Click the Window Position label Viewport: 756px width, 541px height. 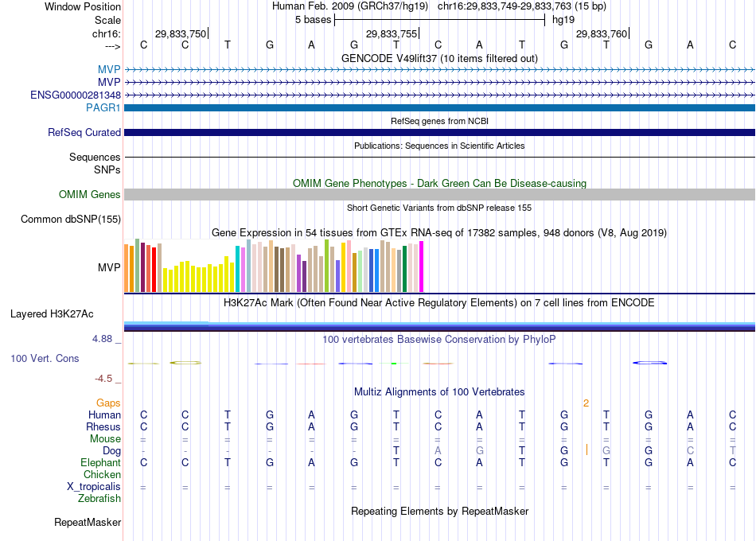click(x=83, y=6)
